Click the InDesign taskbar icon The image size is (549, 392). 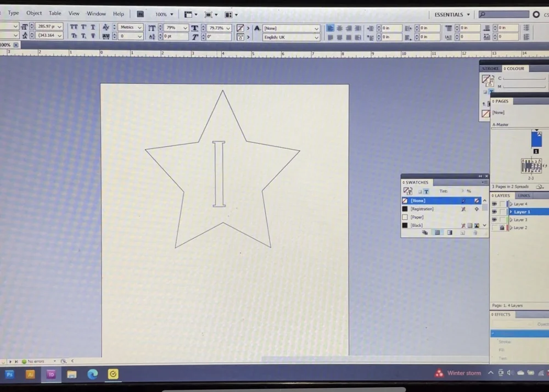pos(51,374)
